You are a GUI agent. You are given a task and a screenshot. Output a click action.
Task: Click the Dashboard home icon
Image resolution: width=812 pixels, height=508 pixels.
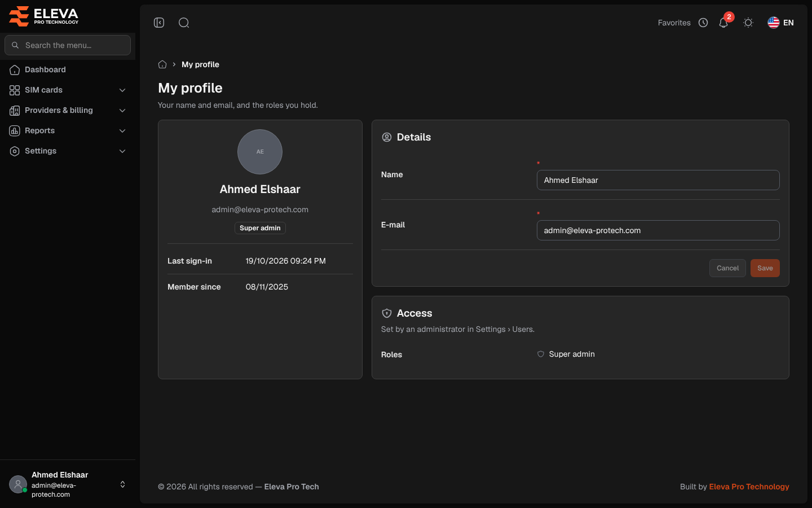click(x=15, y=70)
